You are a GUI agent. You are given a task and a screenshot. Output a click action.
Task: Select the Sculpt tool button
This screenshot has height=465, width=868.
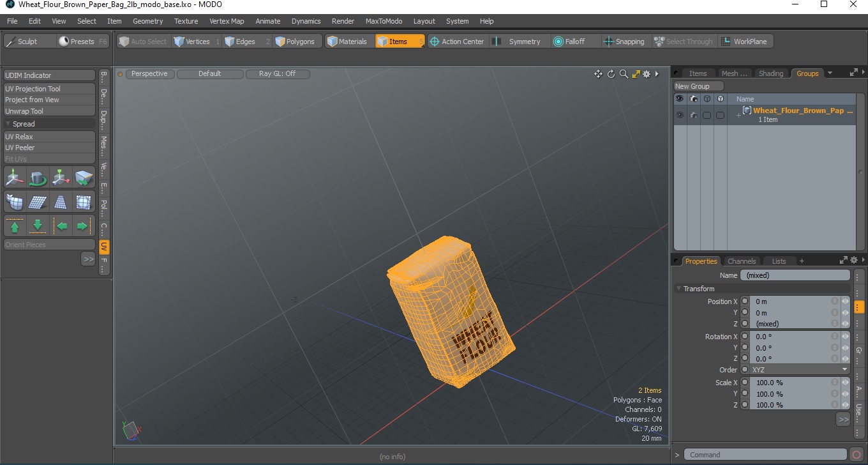[x=29, y=42]
